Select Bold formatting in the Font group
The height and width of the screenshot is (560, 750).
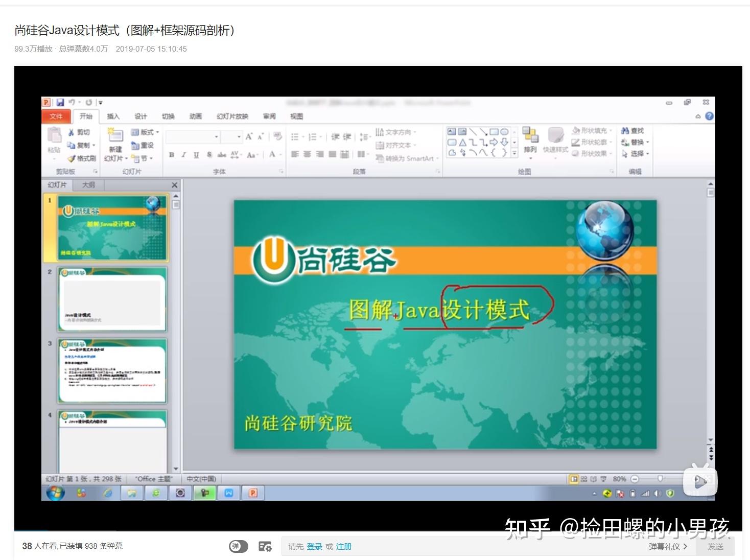172,155
